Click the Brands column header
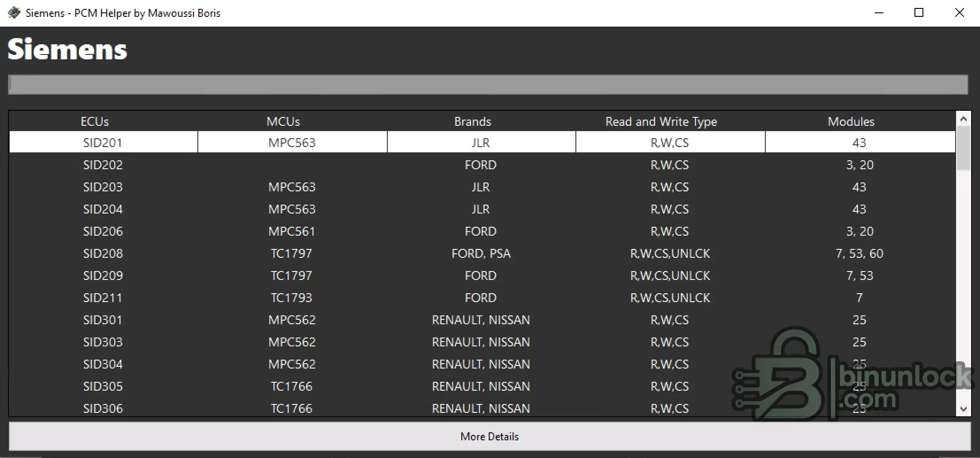The height and width of the screenshot is (458, 980). (473, 121)
